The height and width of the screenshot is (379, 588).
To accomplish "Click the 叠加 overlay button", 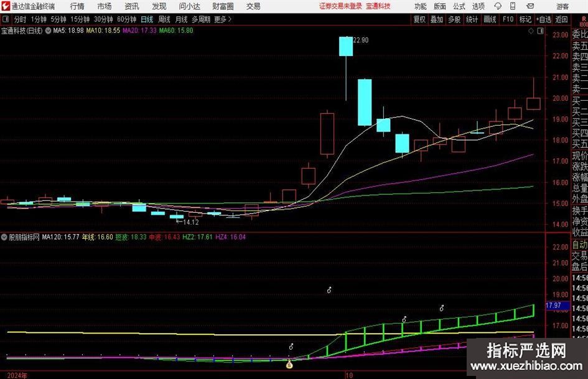I will [437, 19].
